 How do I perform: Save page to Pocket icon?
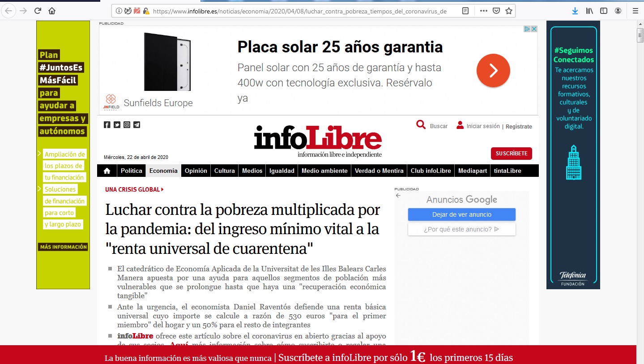[x=496, y=11]
